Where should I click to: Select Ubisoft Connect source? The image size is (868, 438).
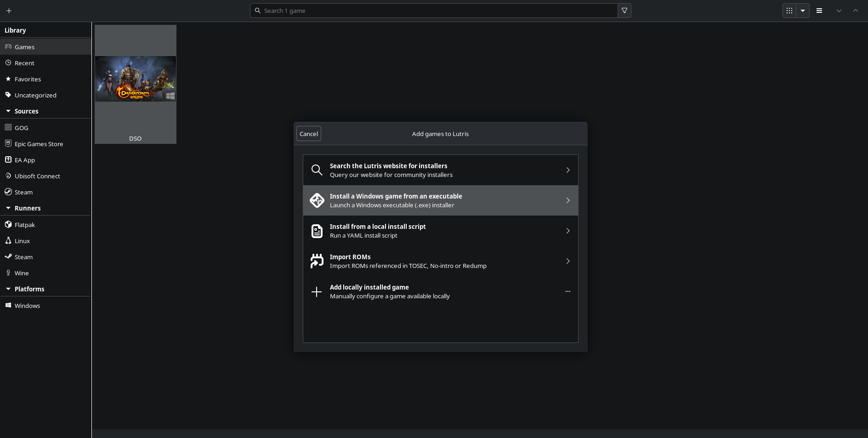click(45, 176)
